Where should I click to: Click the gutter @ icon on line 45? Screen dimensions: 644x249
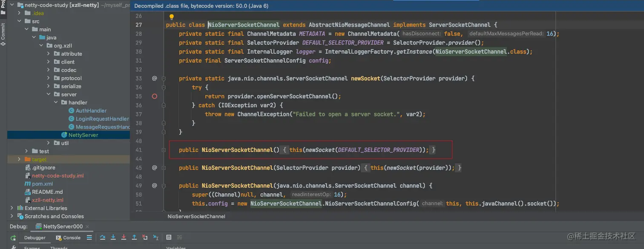[x=155, y=168]
